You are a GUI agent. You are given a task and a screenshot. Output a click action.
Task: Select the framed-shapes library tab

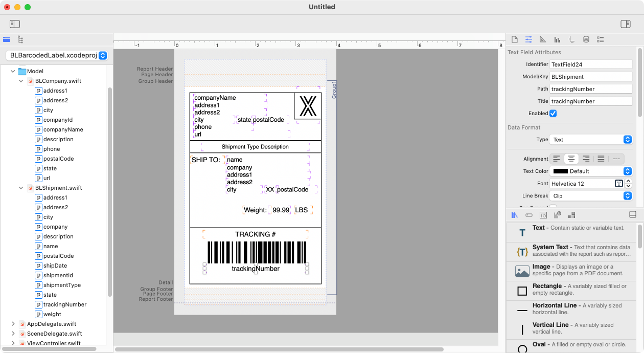point(543,215)
